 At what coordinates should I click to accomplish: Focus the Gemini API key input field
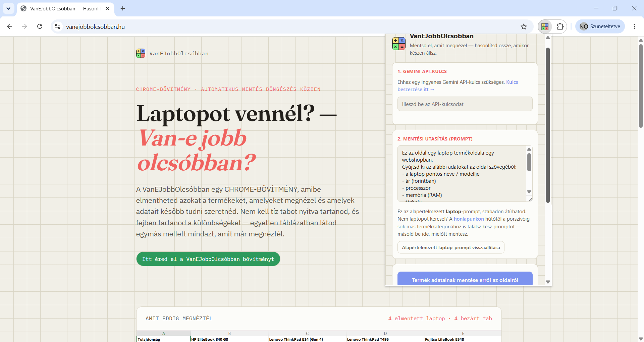(465, 104)
